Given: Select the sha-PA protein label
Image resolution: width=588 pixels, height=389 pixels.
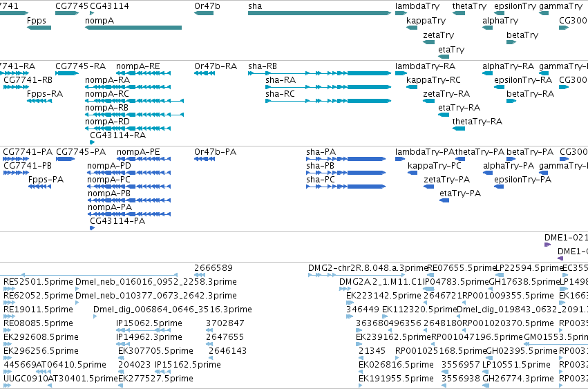Looking at the screenshot, I should [x=321, y=152].
